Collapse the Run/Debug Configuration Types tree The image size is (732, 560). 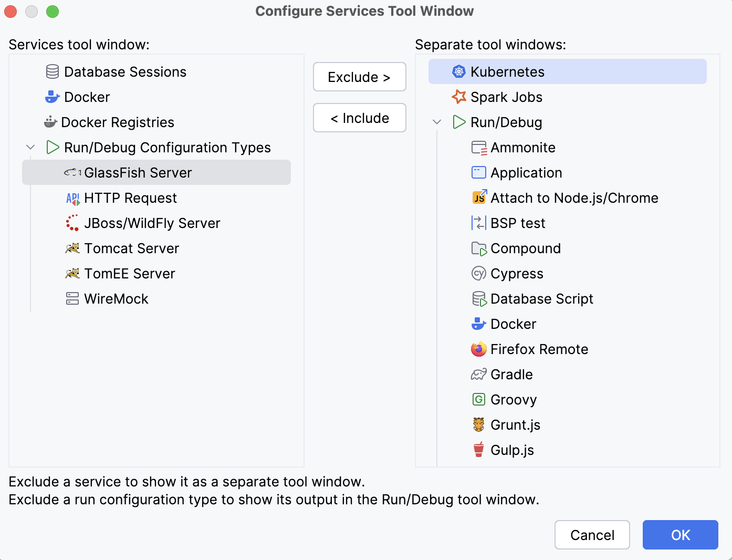(x=30, y=147)
